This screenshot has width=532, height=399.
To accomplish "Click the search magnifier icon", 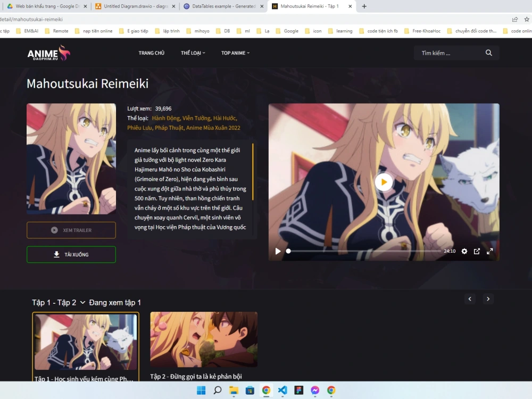I will [488, 53].
